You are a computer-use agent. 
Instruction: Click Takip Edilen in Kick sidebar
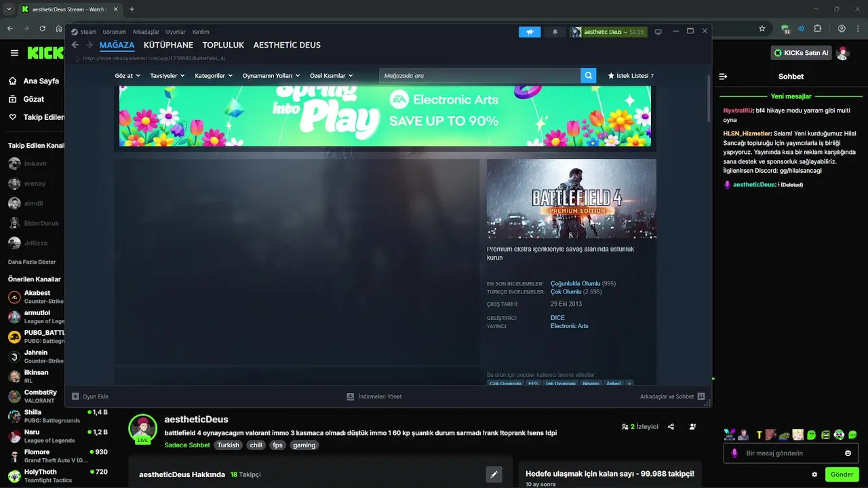click(x=35, y=117)
